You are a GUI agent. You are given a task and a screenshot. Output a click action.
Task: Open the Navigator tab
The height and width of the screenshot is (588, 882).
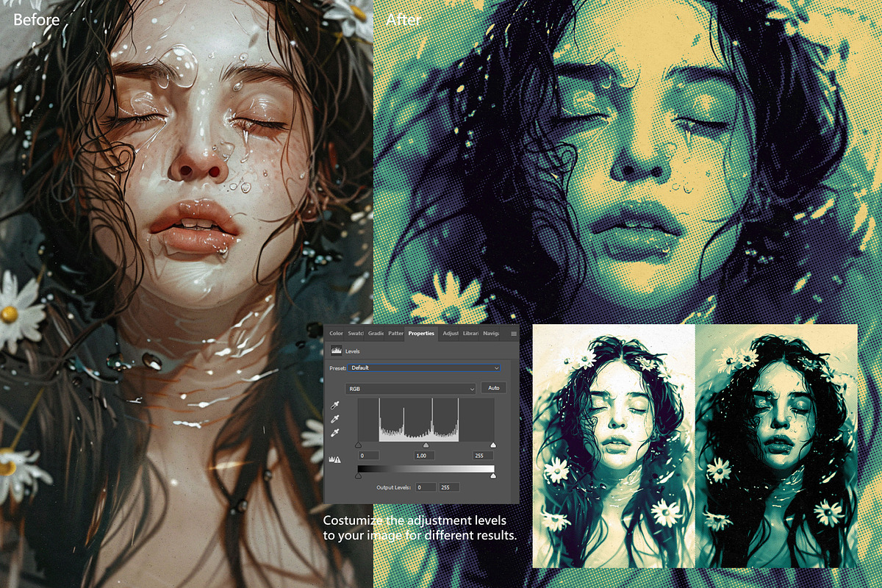(x=490, y=334)
